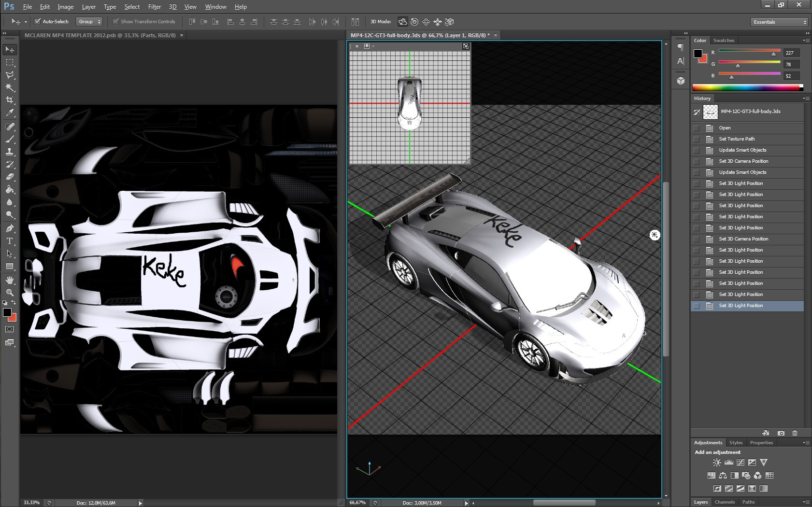Switch to the Channels tab

pyautogui.click(x=725, y=502)
